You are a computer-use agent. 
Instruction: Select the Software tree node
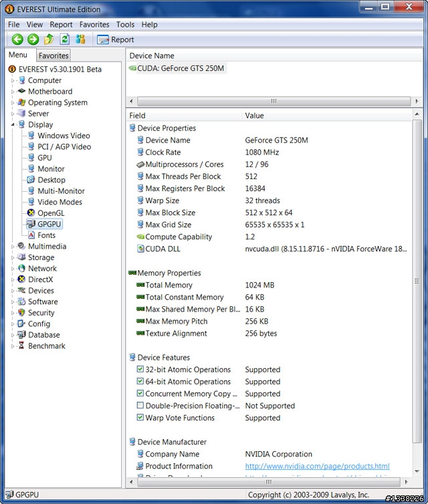tap(43, 301)
